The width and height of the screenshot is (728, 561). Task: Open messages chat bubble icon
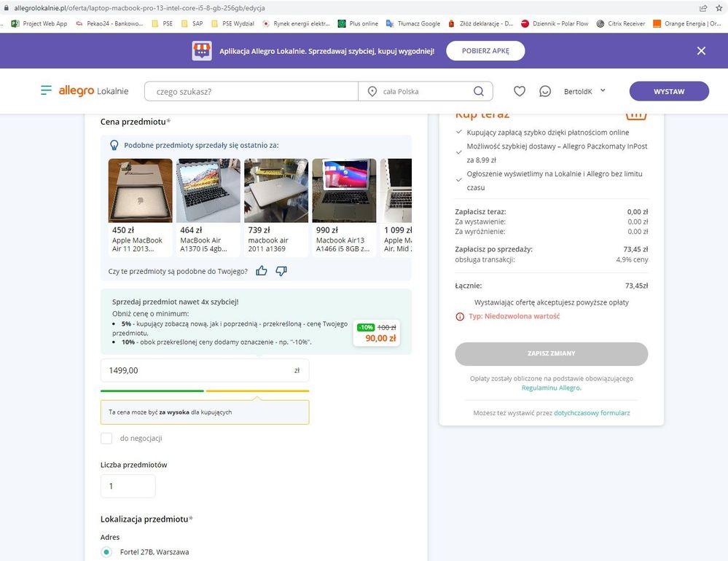tap(544, 91)
